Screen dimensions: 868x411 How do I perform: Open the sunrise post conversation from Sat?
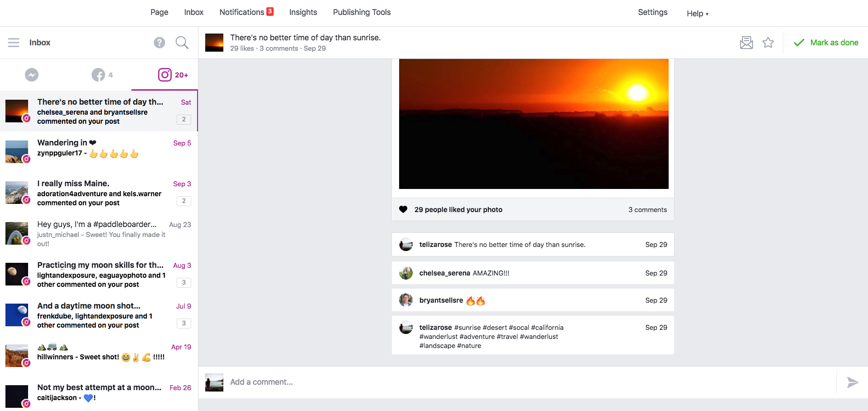99,111
